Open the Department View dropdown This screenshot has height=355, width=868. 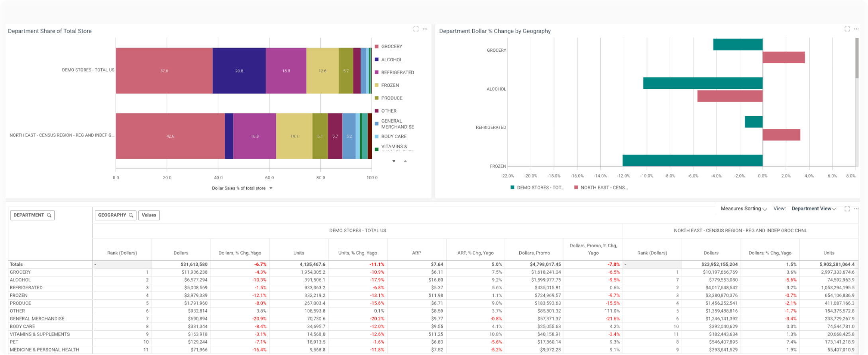(813, 209)
